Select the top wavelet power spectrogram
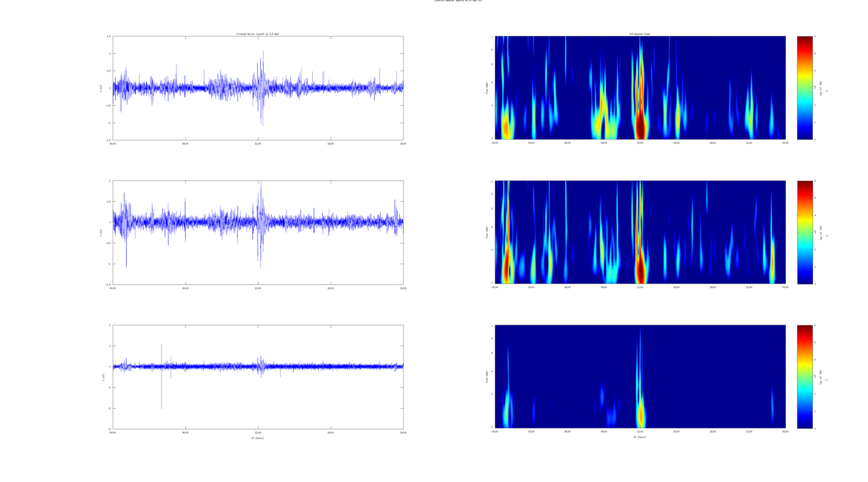The width and height of the screenshot is (868, 482). 640,87
